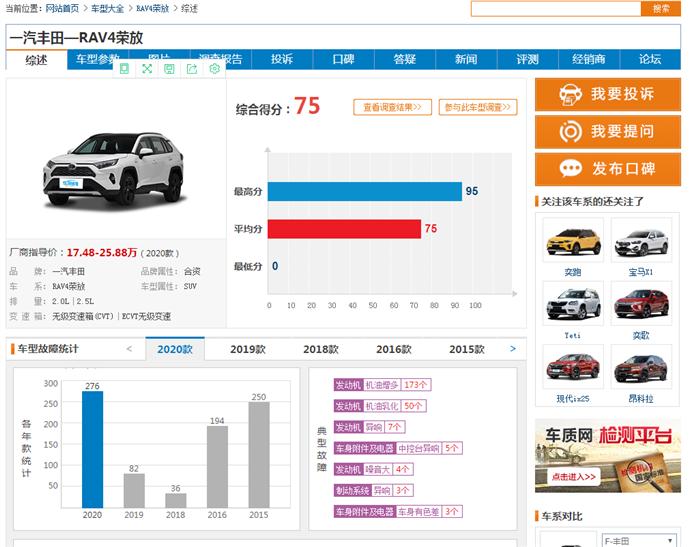The image size is (700, 547).
Task: Click the 机油乳化 50个 fault tag
Action: 380,406
